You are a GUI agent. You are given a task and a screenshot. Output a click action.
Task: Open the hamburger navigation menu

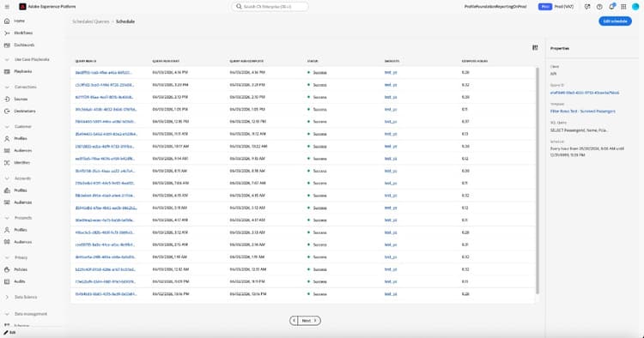pyautogui.click(x=7, y=7)
